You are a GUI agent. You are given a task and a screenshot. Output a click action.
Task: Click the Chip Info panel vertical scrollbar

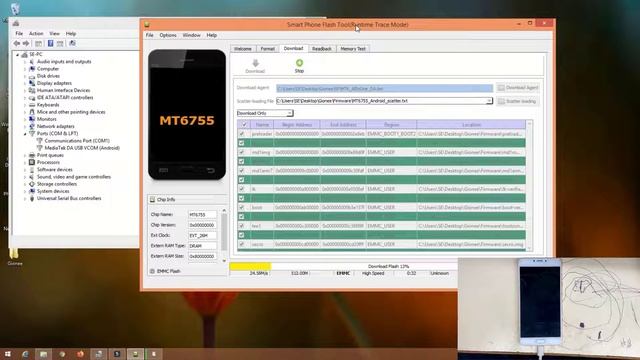click(x=224, y=235)
